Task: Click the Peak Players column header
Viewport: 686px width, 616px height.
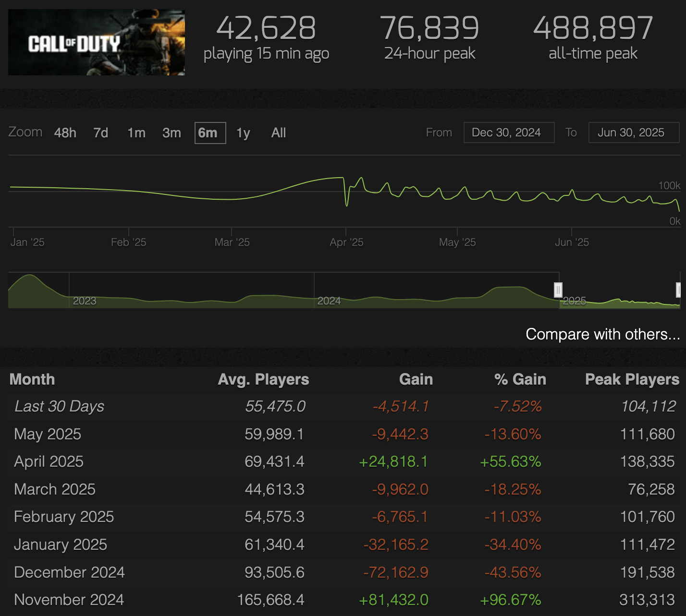Action: (632, 379)
